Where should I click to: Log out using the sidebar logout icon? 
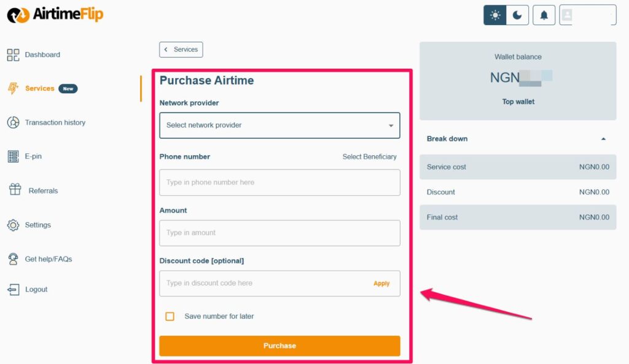click(x=14, y=289)
